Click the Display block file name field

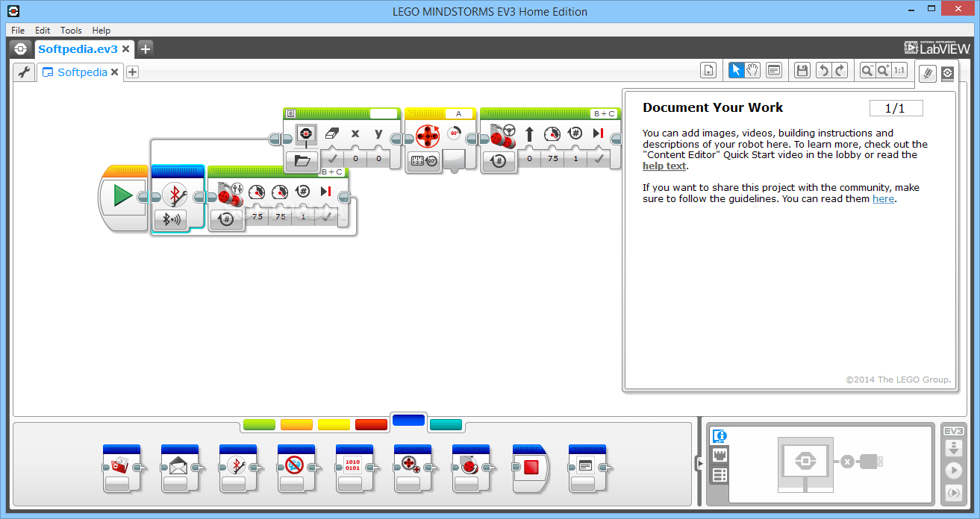coord(384,113)
